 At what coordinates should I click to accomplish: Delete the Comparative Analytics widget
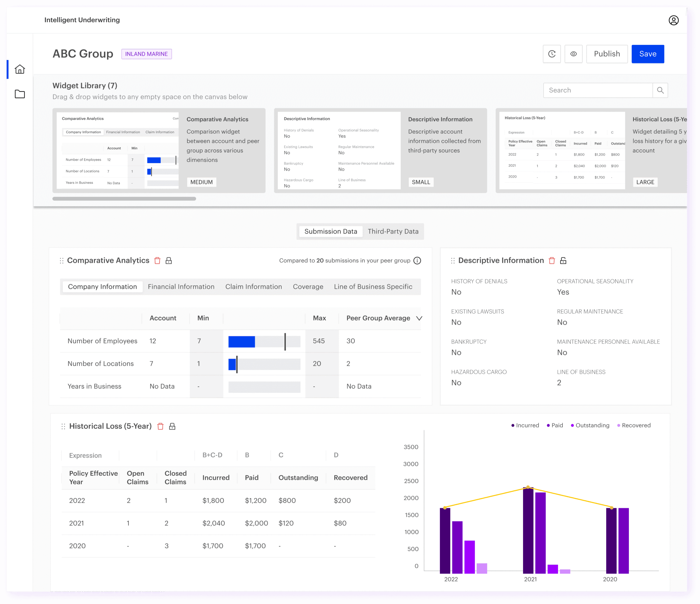click(x=157, y=261)
